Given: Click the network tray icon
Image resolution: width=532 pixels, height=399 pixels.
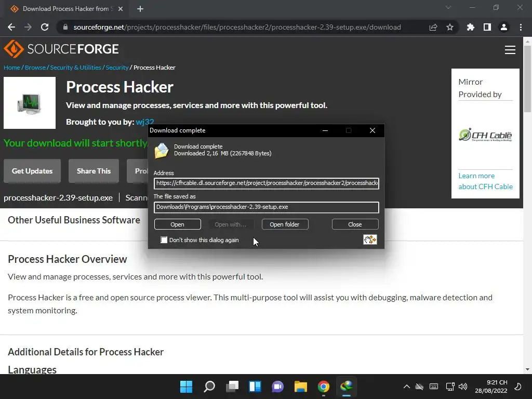Looking at the screenshot, I should point(450,387).
